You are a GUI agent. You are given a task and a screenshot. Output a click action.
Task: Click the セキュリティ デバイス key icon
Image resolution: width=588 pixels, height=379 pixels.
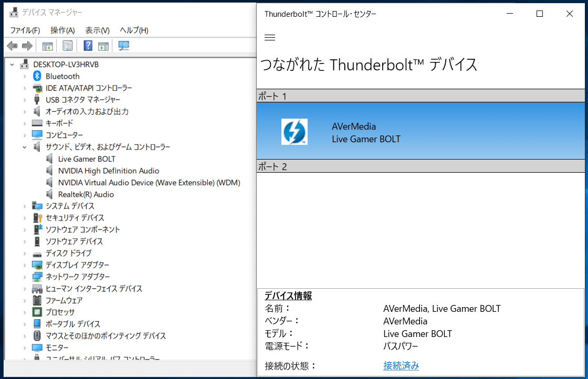37,218
